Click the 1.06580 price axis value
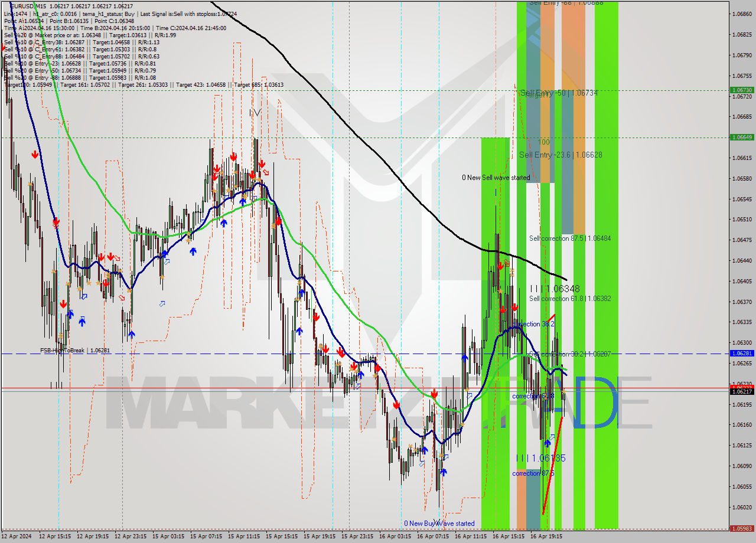The width and height of the screenshot is (756, 543). 742,178
